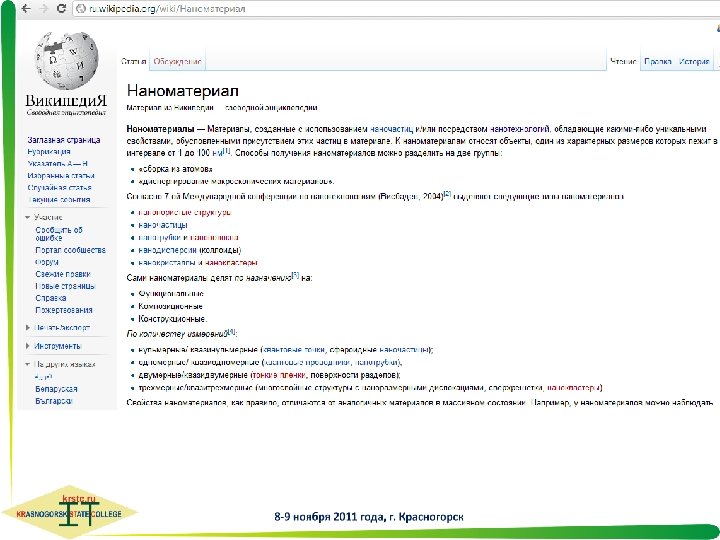Click the Конструкционные list item
The image size is (720, 540).
pos(173,319)
